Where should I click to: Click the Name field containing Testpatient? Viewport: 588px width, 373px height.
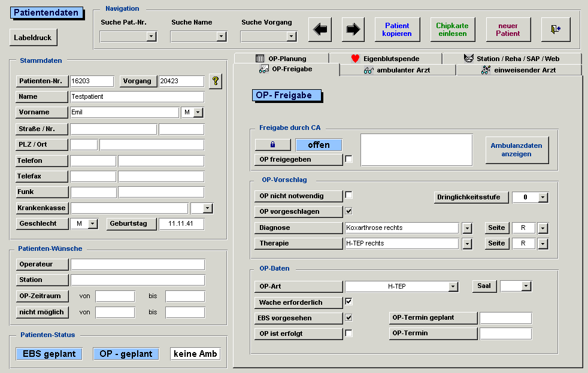tap(137, 97)
